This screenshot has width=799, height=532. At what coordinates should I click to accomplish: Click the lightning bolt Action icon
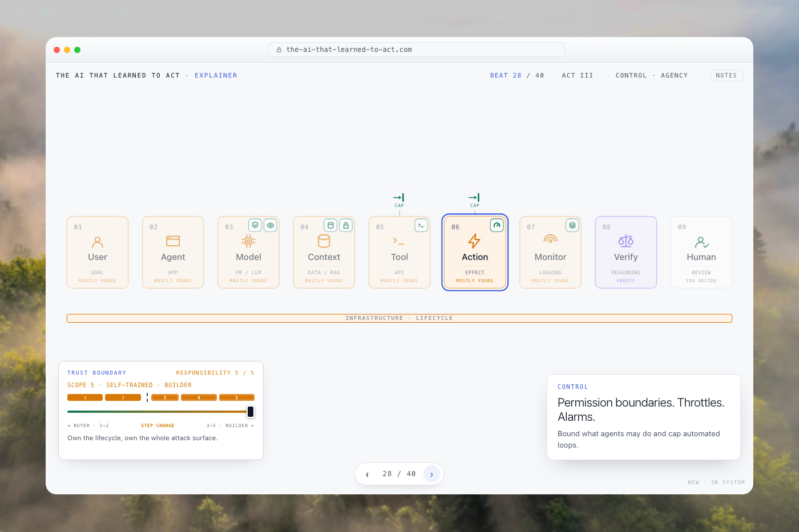[474, 241]
